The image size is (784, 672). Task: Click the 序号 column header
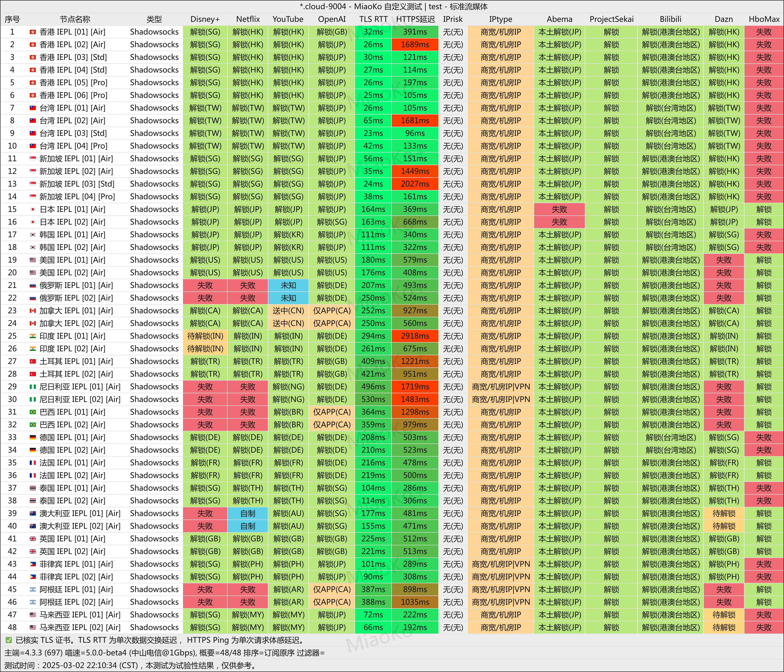(12, 19)
